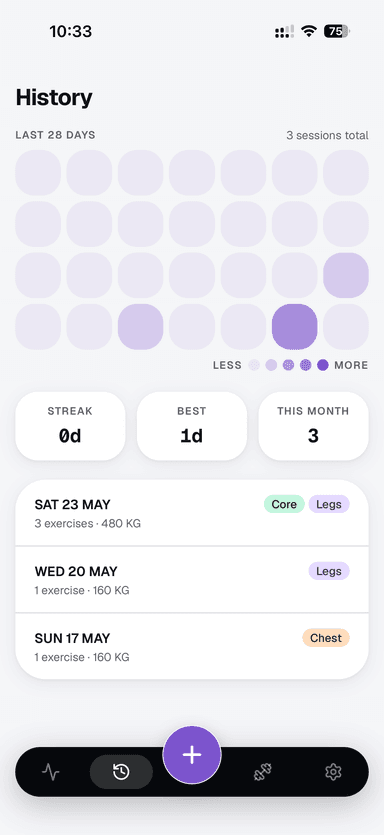Open the settings gear tab icon

pyautogui.click(x=333, y=772)
